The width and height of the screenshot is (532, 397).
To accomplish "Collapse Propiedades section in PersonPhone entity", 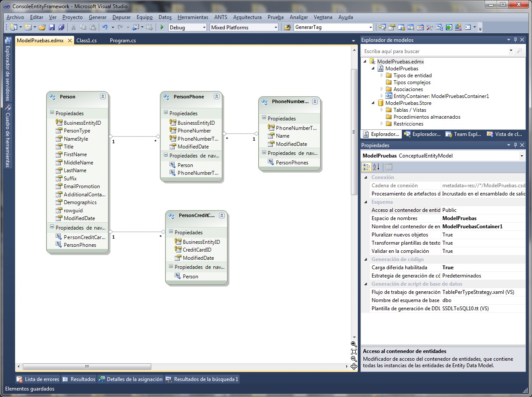I will pos(166,113).
